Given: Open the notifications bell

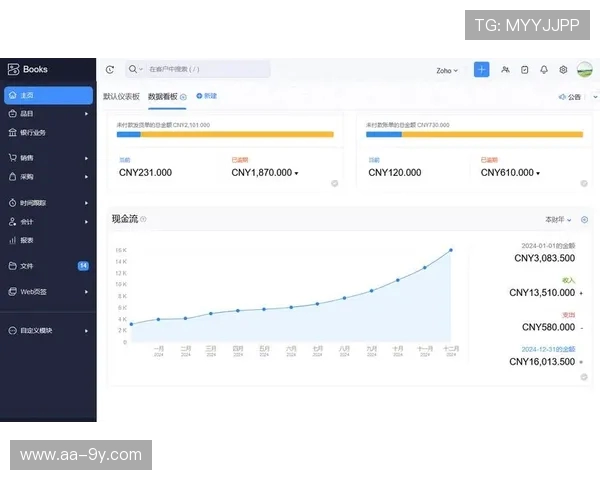Looking at the screenshot, I should pos(544,70).
